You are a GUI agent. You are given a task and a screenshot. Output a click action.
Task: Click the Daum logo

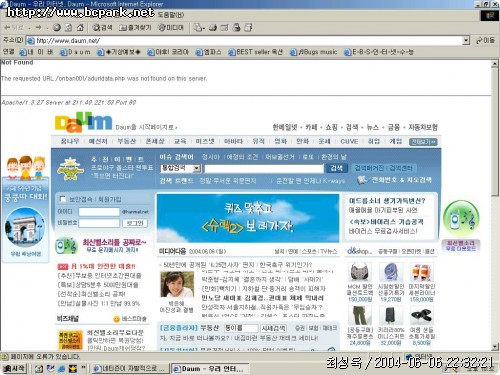[83, 122]
